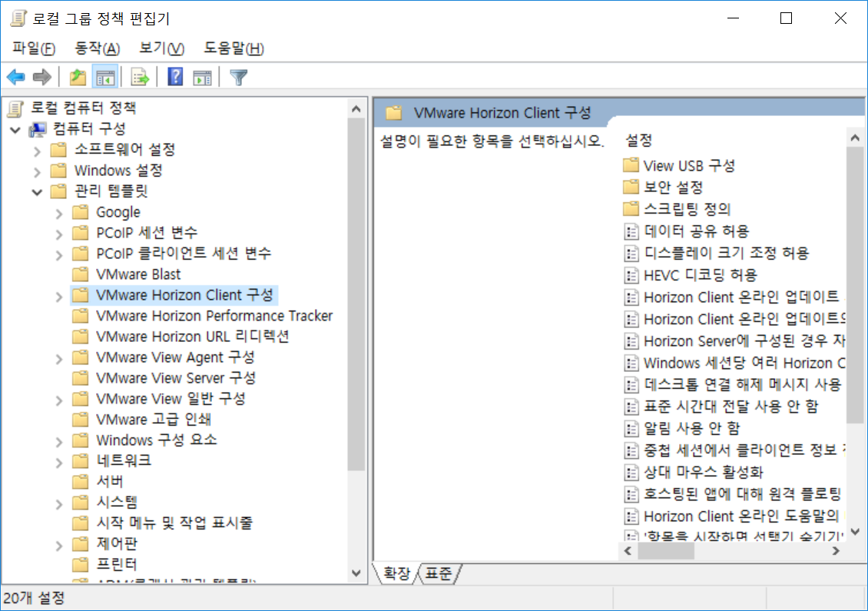Screen dimensions: 868x611
Task: Click the 컴퓨터 구성 computer icon
Action: point(38,130)
